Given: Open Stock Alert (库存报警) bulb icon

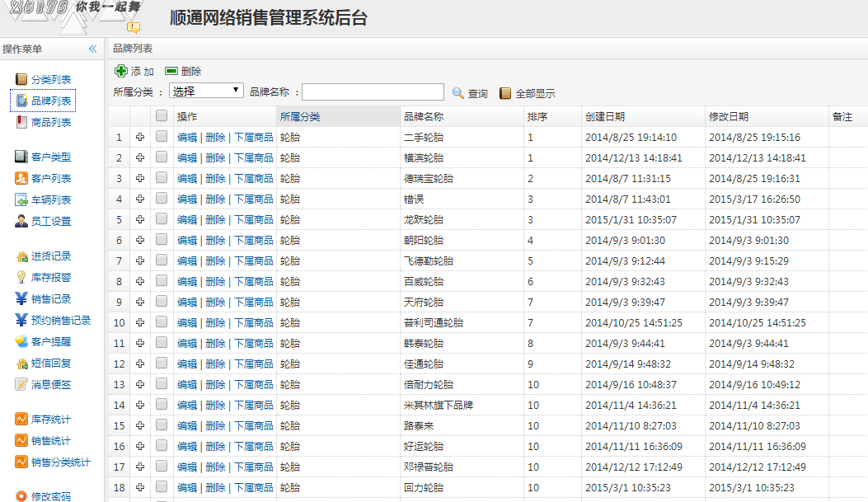Looking at the screenshot, I should tap(21, 278).
